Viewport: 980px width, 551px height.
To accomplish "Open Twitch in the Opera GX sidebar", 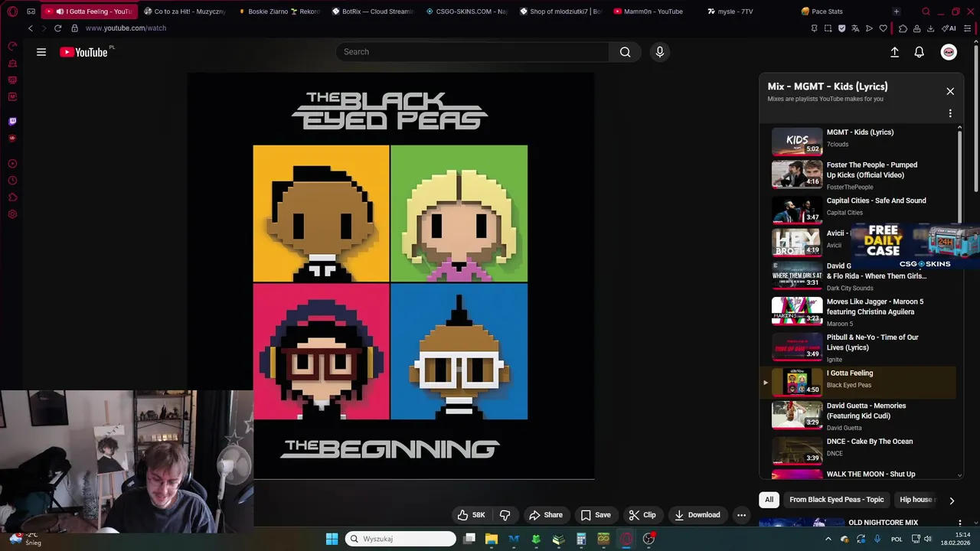I will tap(12, 121).
